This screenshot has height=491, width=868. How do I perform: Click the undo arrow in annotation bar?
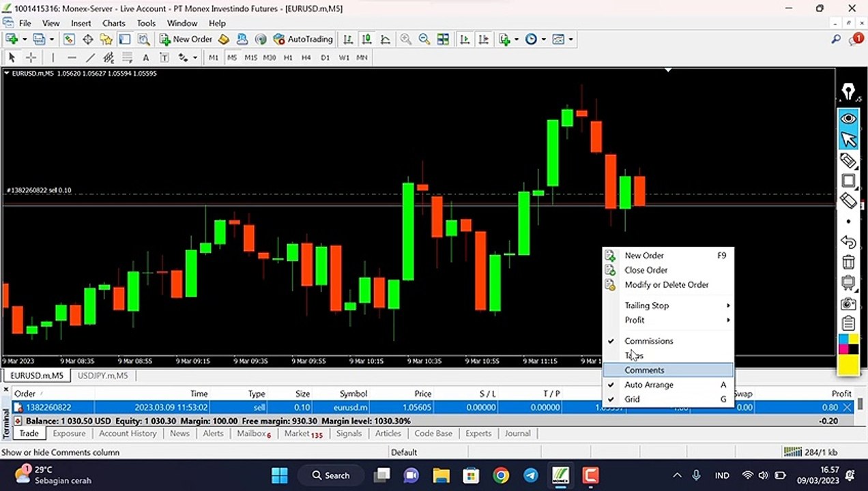tap(848, 242)
